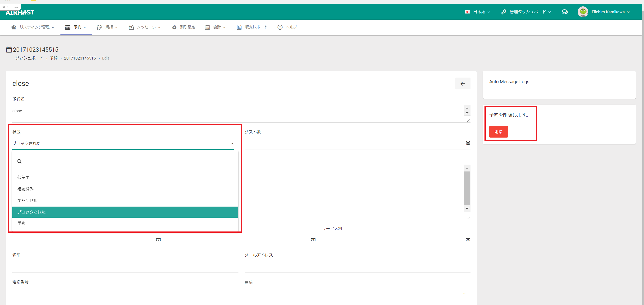Click the red 削除 button

tap(498, 132)
